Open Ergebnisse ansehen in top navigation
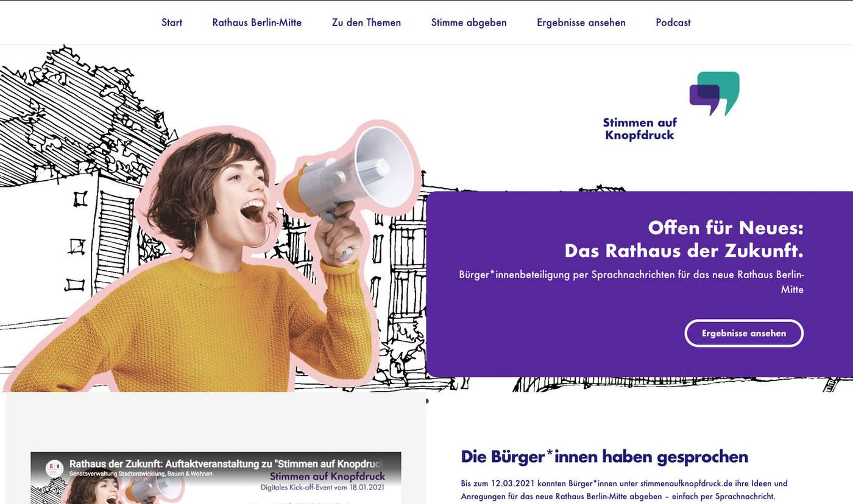This screenshot has height=504, width=853. (581, 23)
